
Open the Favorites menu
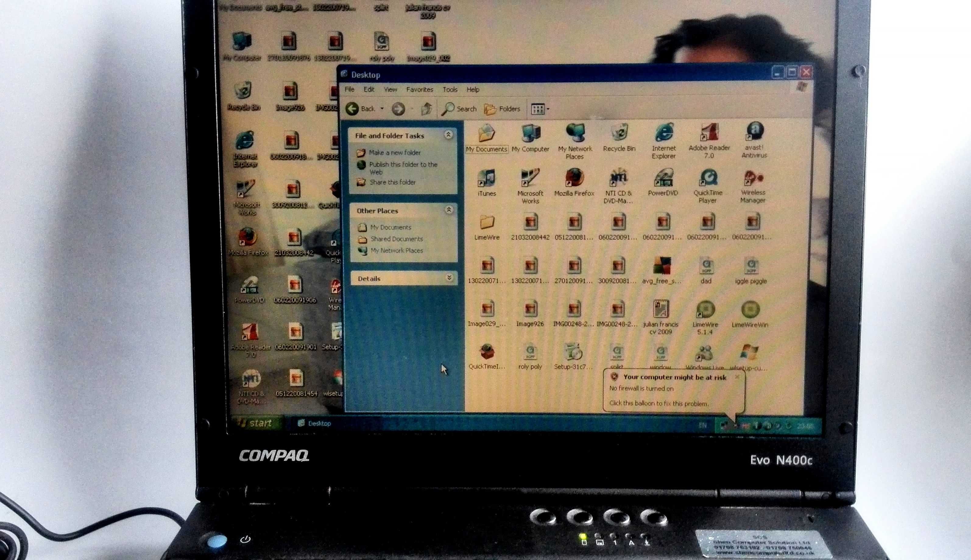tap(419, 89)
